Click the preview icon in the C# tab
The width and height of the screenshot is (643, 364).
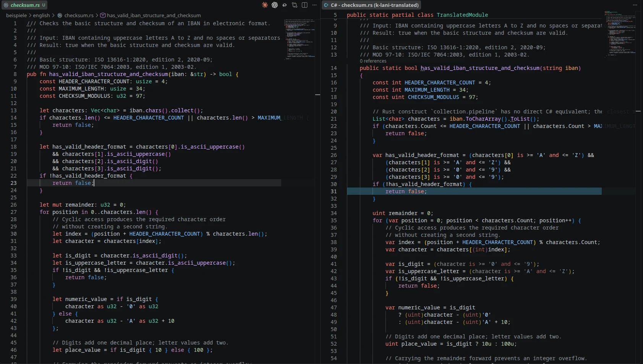click(x=326, y=5)
